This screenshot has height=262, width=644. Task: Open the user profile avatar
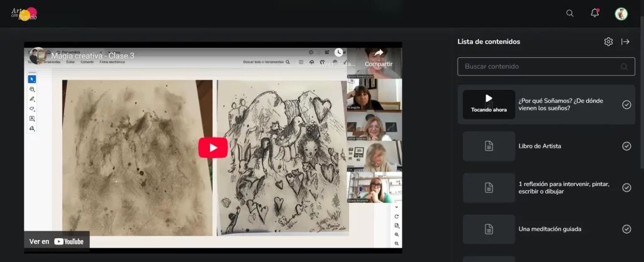[x=621, y=14]
